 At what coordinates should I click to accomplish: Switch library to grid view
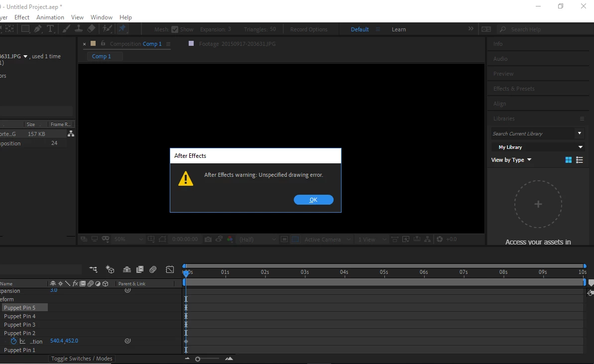click(568, 160)
